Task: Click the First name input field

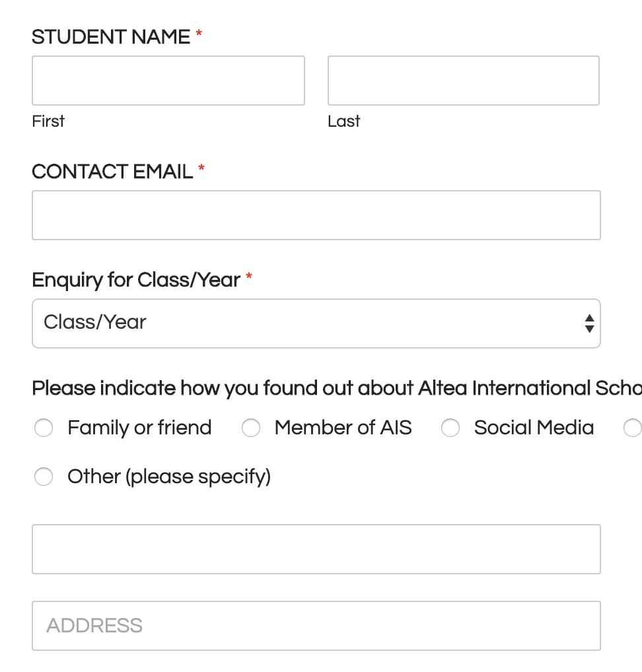Action: (x=168, y=81)
